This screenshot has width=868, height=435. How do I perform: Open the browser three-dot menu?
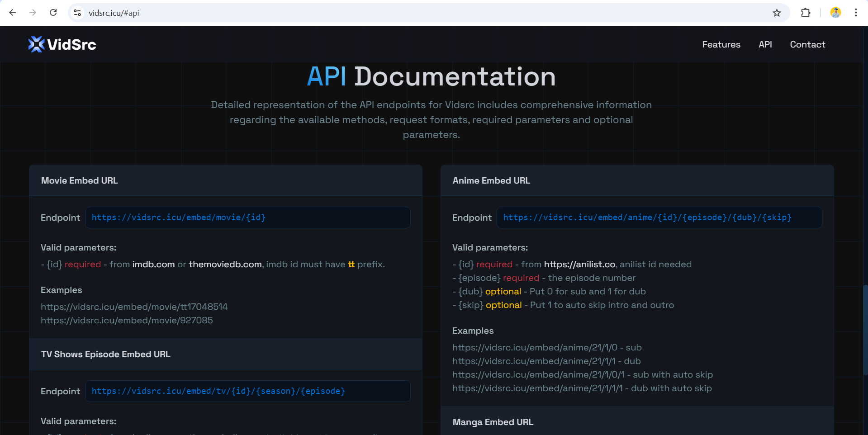(x=856, y=13)
